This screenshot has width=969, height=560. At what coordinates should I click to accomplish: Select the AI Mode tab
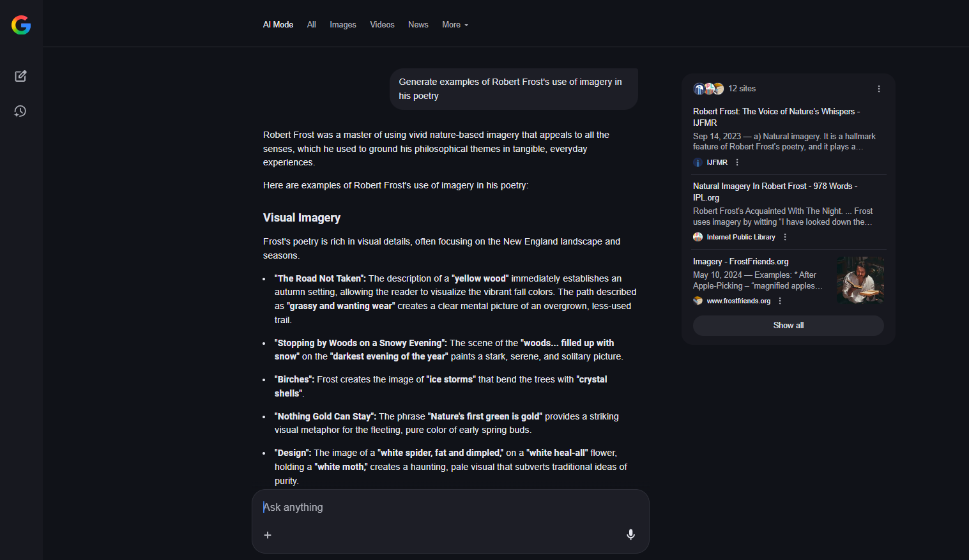tap(278, 24)
